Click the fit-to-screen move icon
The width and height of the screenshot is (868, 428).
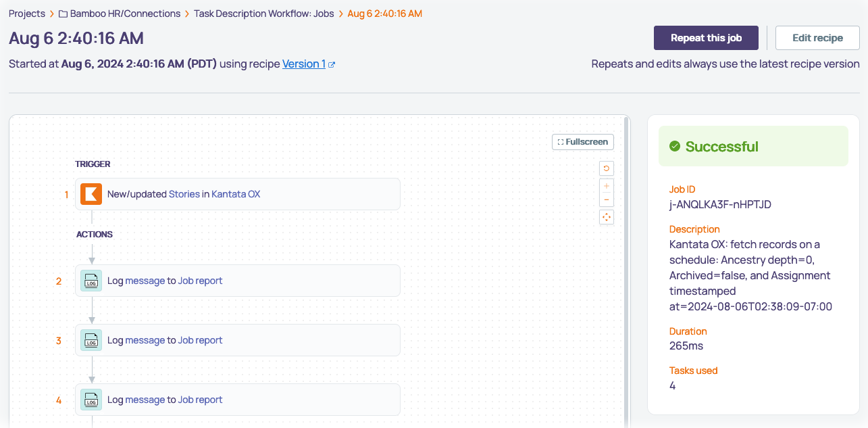607,217
